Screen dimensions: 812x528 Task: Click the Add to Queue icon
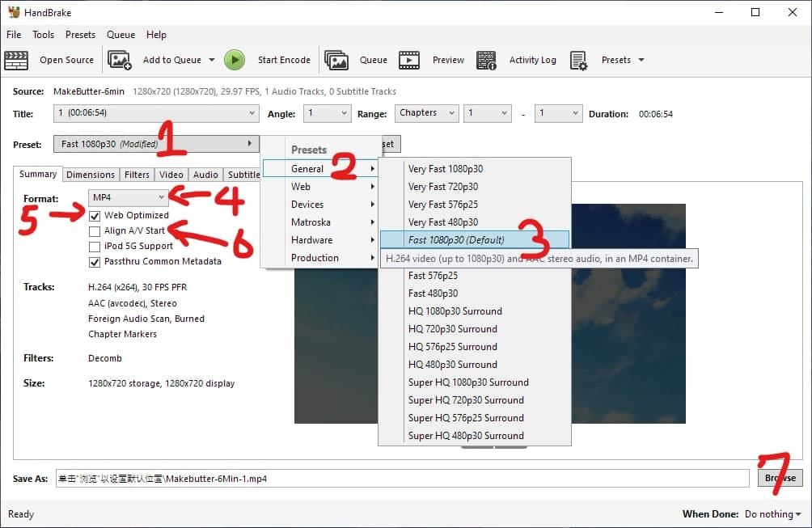(120, 60)
